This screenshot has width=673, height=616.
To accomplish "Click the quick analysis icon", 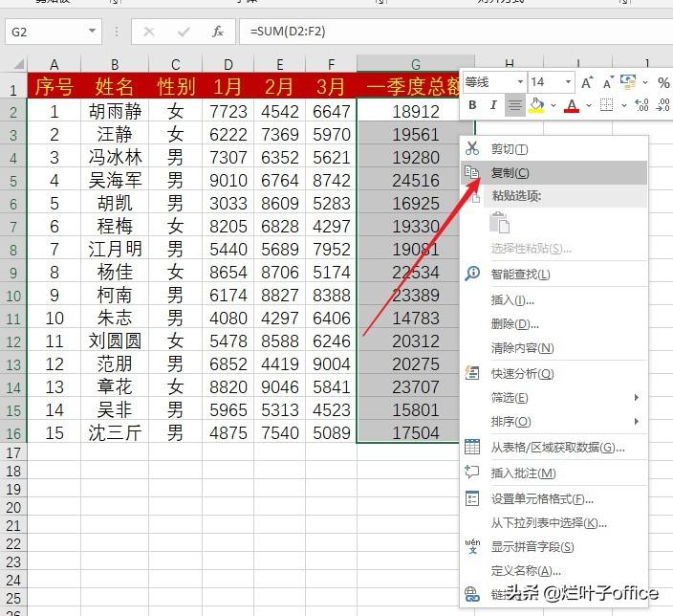I will [x=472, y=373].
